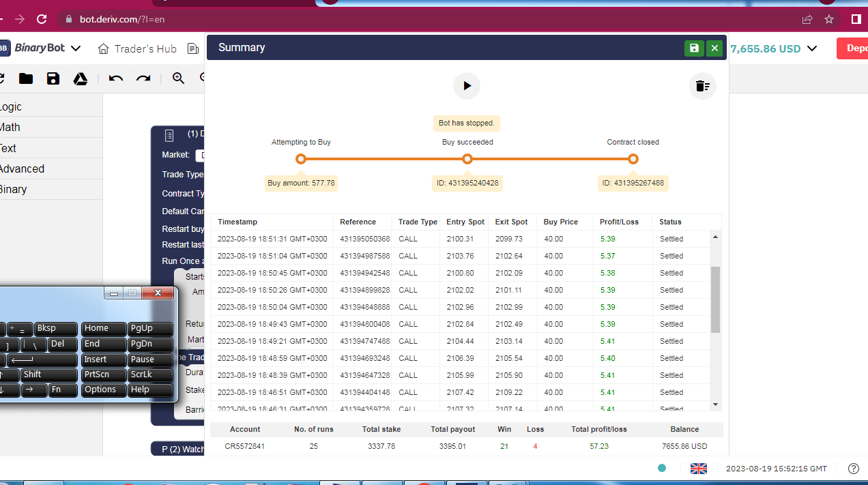868x485 pixels.
Task: Select the Advanced block category
Action: [51, 168]
